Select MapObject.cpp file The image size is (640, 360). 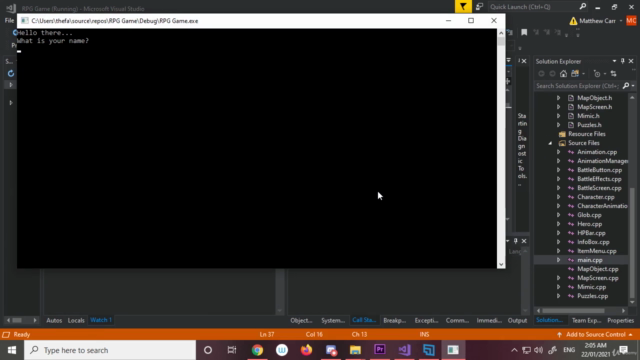tap(598, 269)
